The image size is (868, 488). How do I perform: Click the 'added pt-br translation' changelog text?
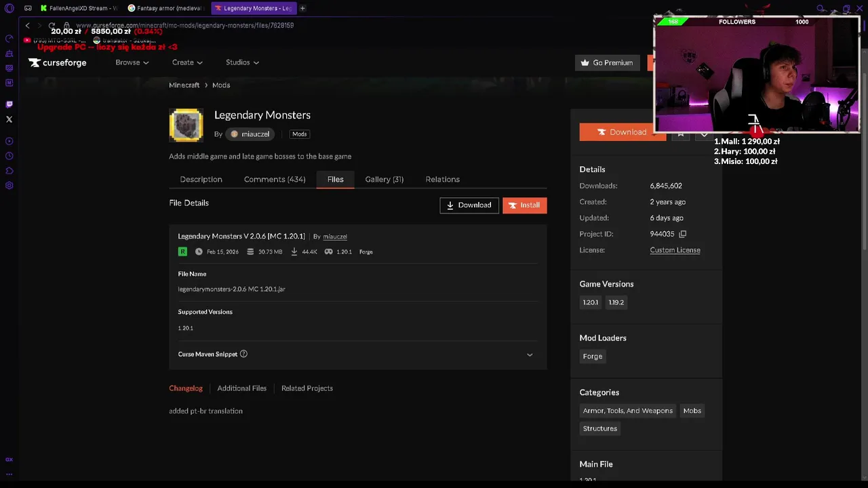click(x=205, y=411)
